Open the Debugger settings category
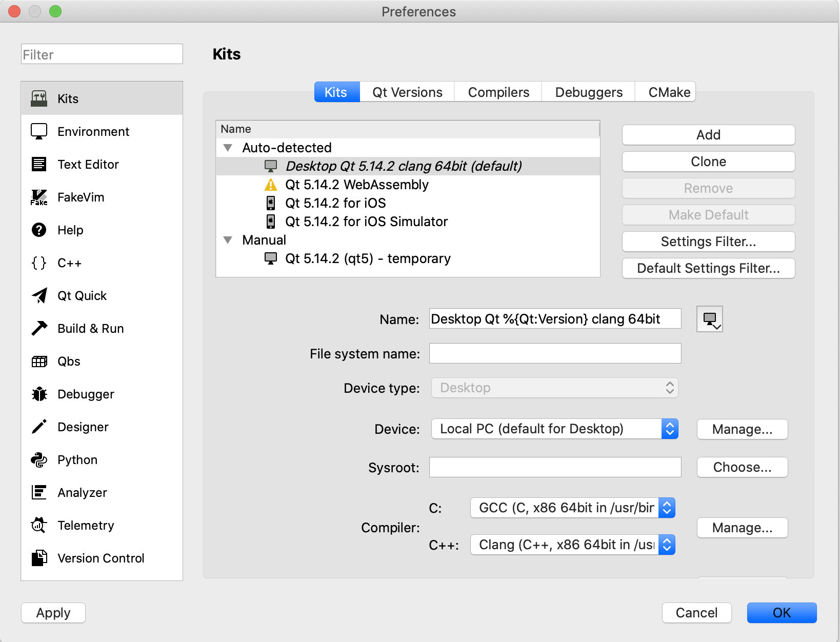 pyautogui.click(x=102, y=394)
